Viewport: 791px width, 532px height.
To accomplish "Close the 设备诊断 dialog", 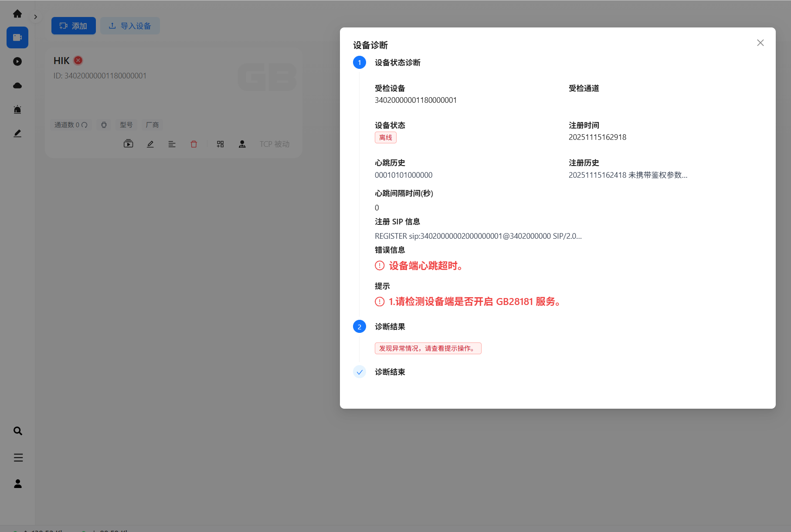I will click(760, 43).
